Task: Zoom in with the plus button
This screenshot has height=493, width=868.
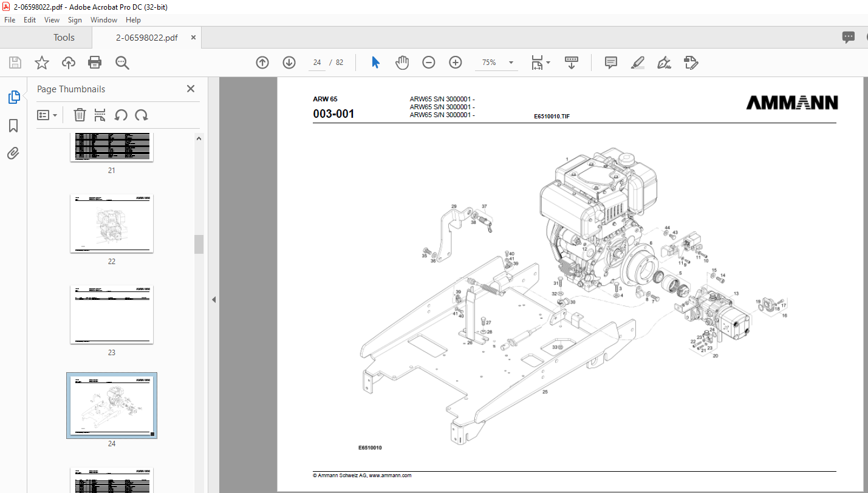Action: [x=456, y=63]
